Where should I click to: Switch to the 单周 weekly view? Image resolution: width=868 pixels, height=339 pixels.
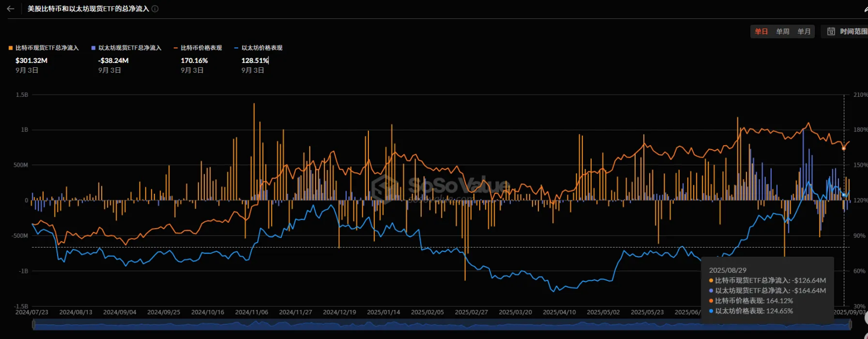tap(782, 32)
